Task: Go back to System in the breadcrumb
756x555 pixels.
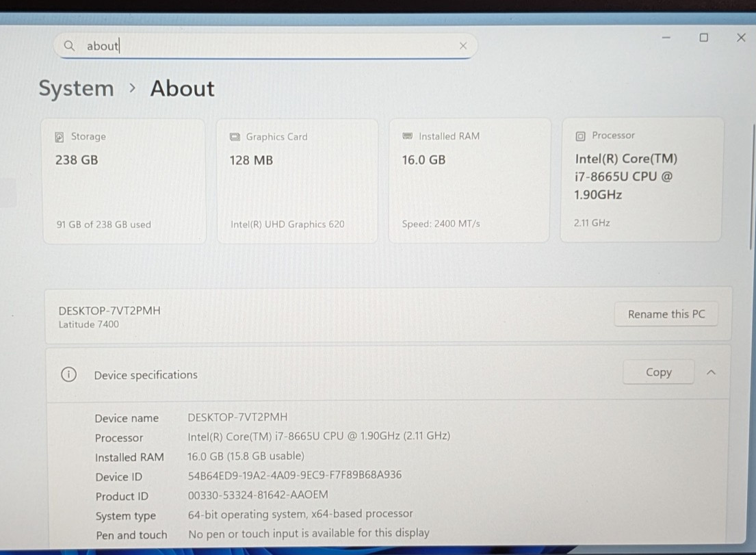Action: coord(76,89)
